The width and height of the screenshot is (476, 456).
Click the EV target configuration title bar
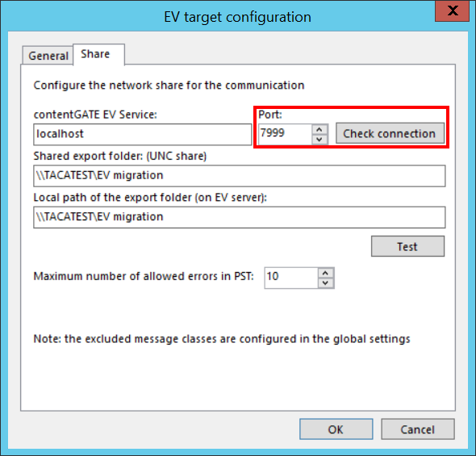click(x=237, y=17)
